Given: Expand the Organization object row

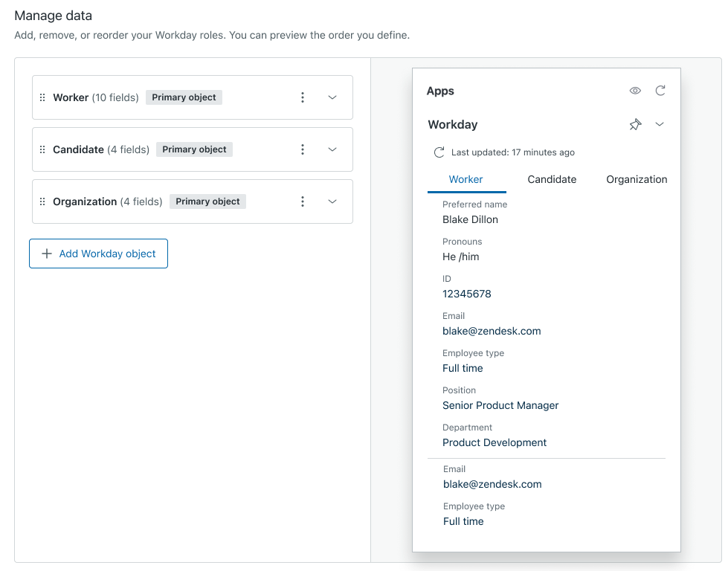Looking at the screenshot, I should click(x=332, y=201).
